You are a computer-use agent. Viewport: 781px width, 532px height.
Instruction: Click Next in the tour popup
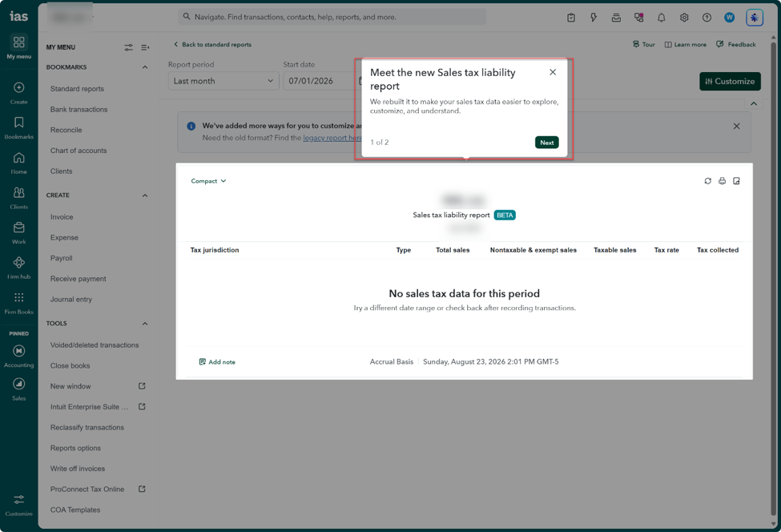547,143
